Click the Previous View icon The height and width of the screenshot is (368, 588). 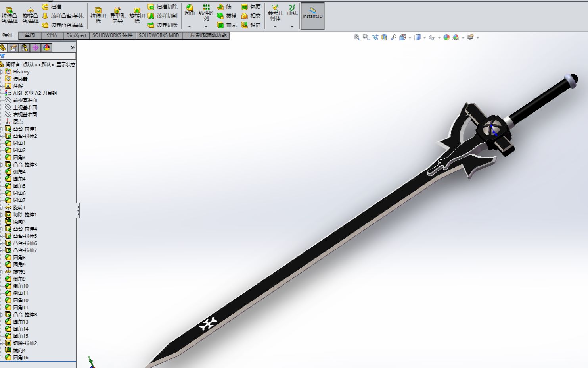(x=375, y=37)
